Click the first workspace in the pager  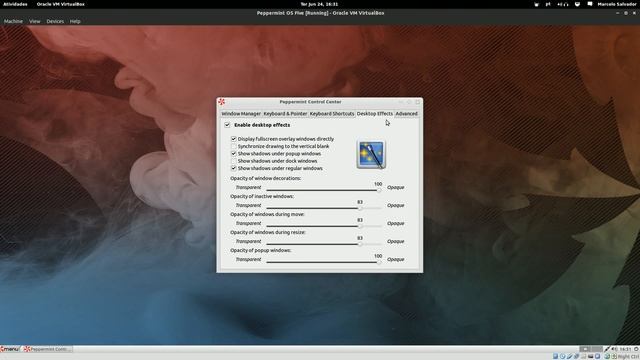click(x=585, y=349)
